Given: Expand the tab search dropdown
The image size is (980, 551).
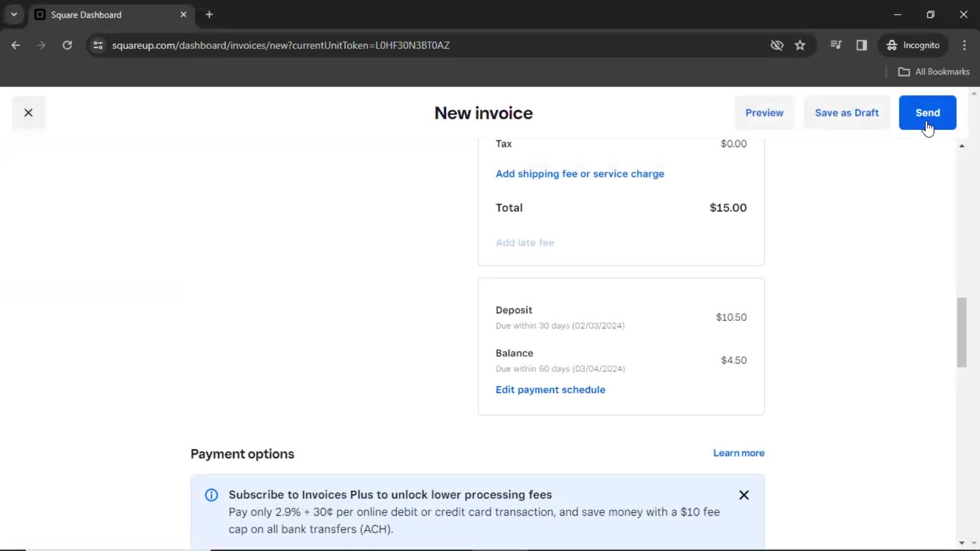Looking at the screenshot, I should [x=14, y=15].
